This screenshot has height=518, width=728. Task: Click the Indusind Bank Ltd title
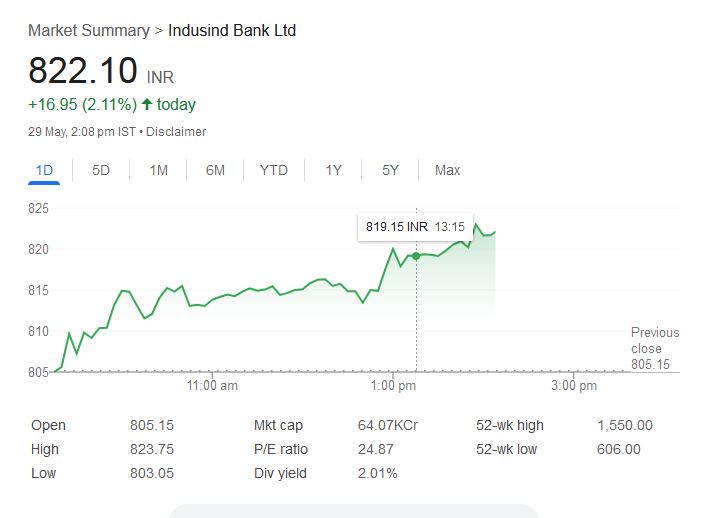tap(232, 31)
